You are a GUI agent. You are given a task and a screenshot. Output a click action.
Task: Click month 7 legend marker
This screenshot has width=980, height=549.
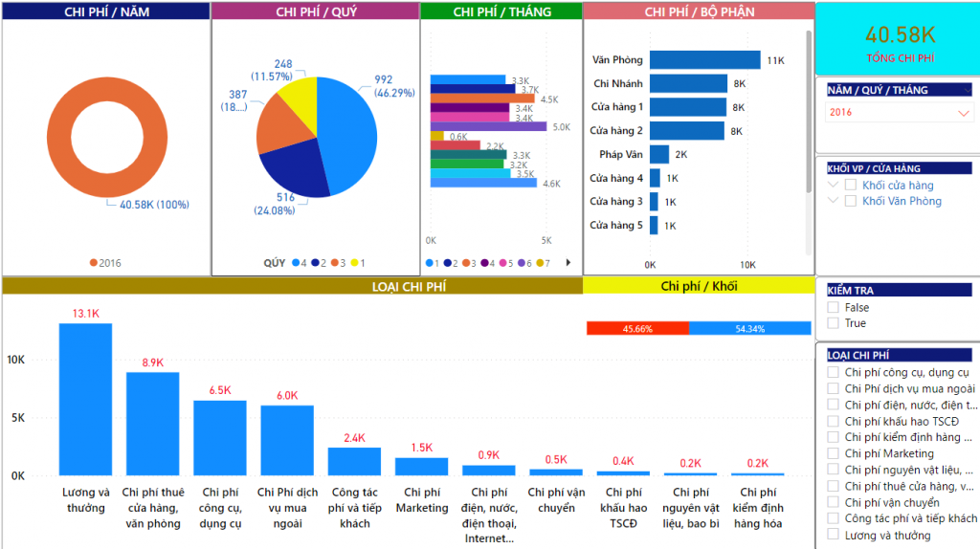click(x=540, y=264)
